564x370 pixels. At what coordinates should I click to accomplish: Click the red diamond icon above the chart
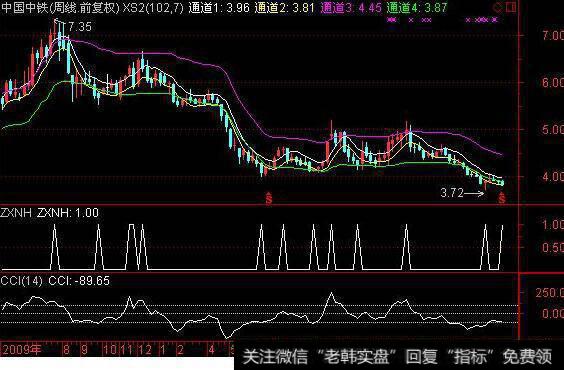[498, 7]
